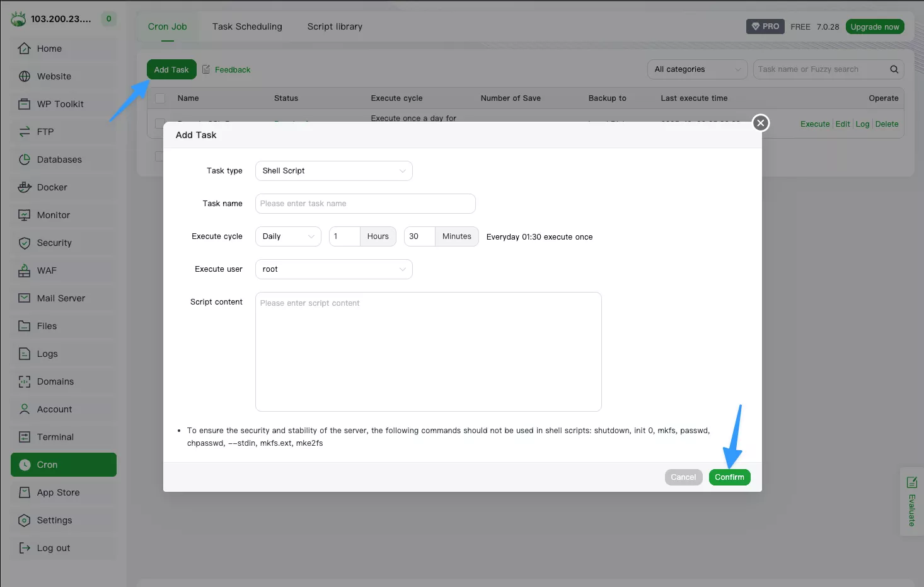The image size is (924, 587).
Task: Open the Docker sidebar icon
Action: 25,187
